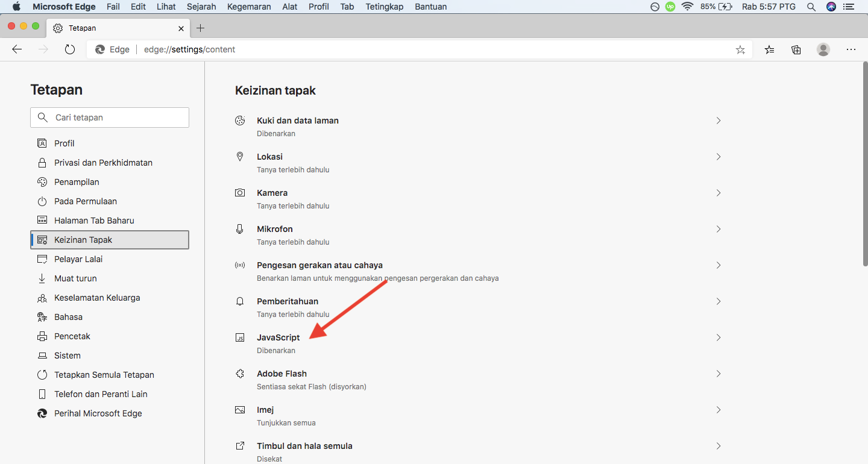Screen dimensions: 868x464
Task: Expand the Adobe Flash chevron
Action: click(x=719, y=374)
